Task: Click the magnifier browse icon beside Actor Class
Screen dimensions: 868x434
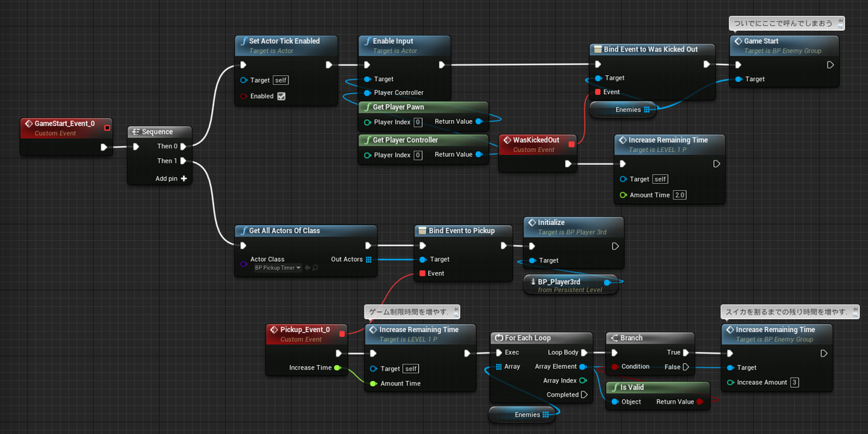Action: [315, 268]
